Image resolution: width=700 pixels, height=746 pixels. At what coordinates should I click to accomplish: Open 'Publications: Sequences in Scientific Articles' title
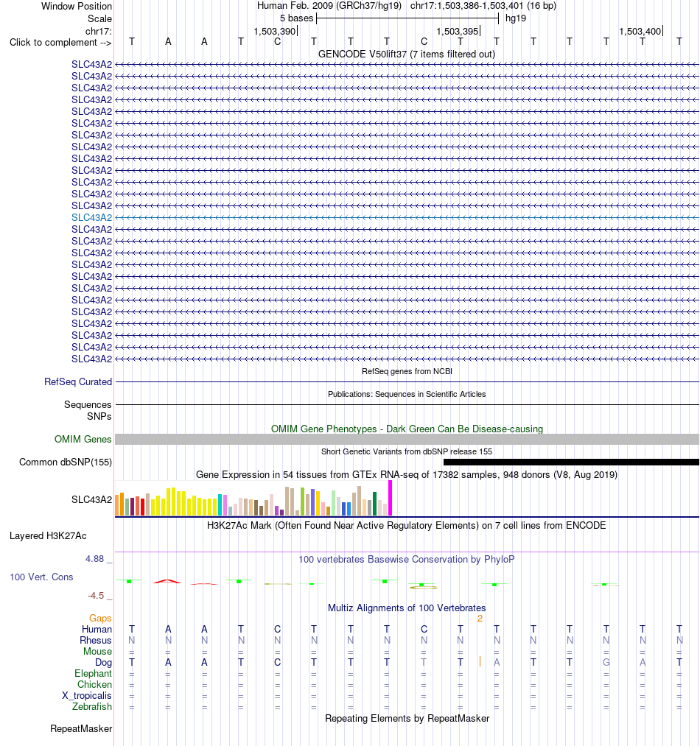click(x=407, y=394)
